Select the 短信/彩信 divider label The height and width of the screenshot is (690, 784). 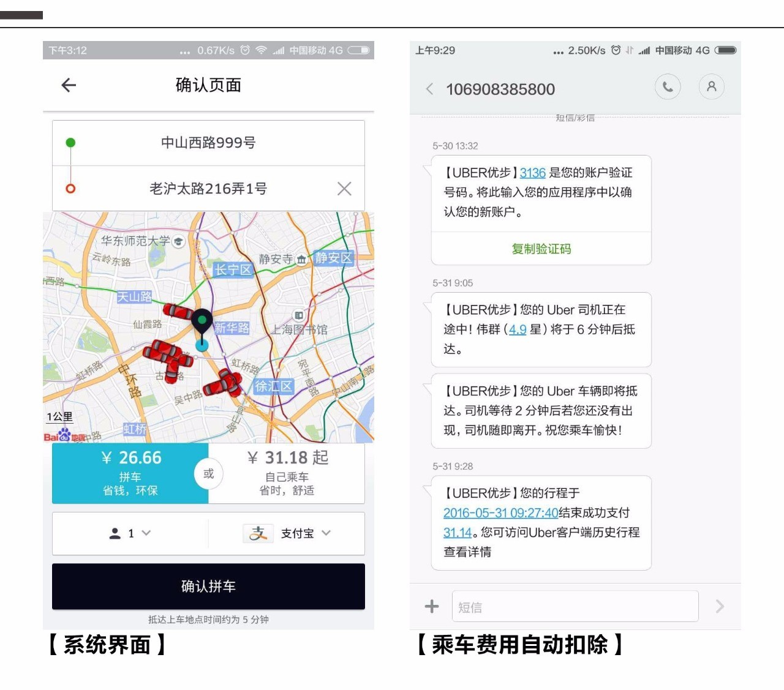click(576, 118)
